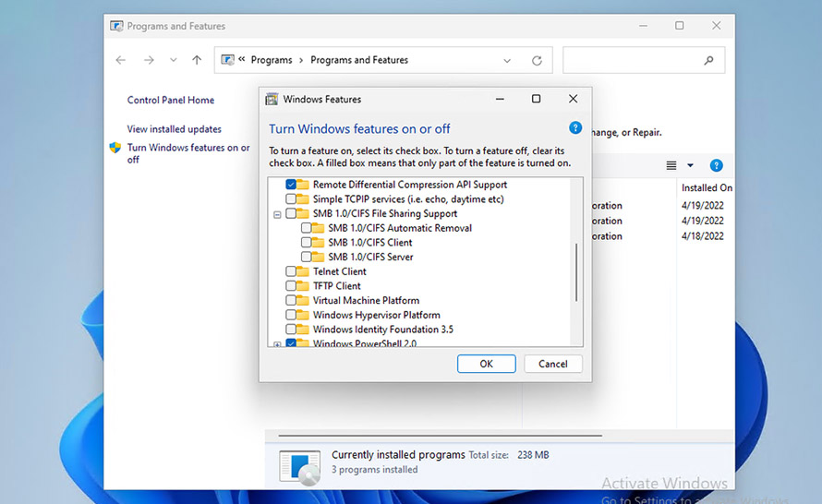Close the Windows Features dialog

tap(573, 99)
